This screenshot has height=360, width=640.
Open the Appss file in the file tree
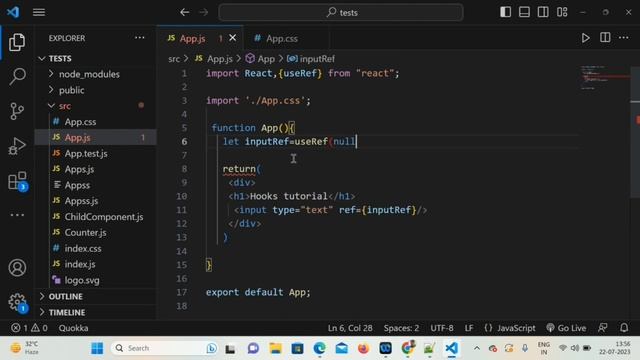[x=96, y=185]
